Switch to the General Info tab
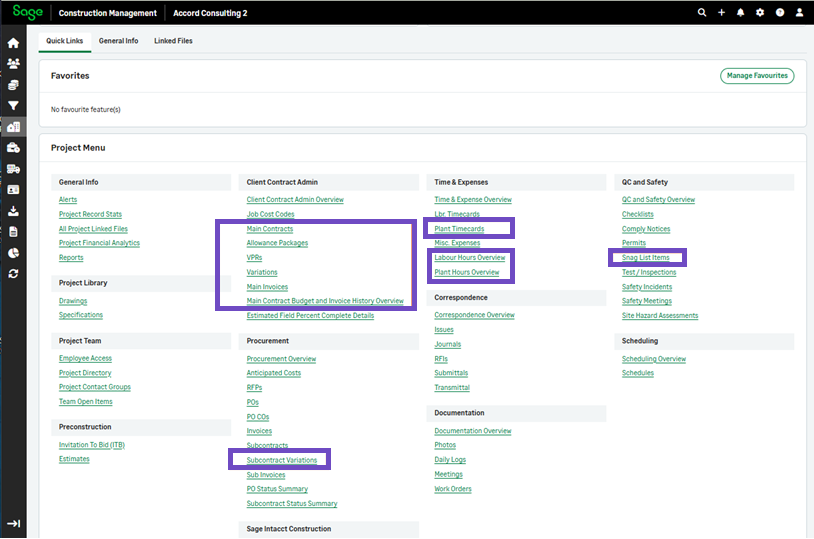 pos(118,41)
